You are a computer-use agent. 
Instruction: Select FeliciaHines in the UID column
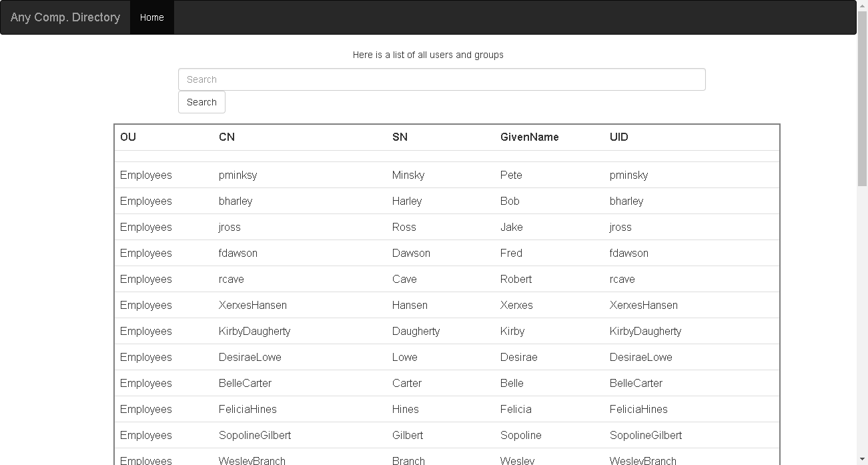[x=638, y=409]
